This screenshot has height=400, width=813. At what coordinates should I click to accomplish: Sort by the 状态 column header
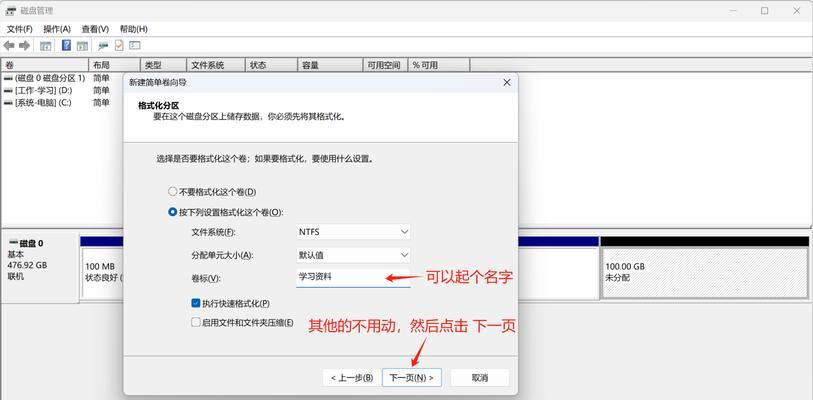[271, 65]
